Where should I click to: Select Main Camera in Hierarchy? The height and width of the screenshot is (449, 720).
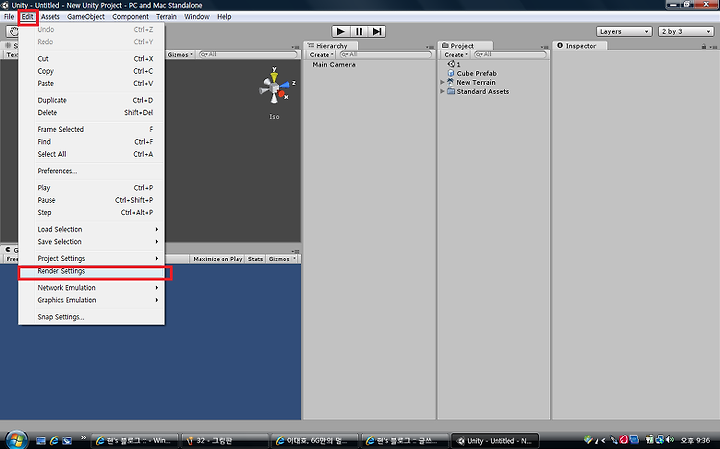click(334, 65)
